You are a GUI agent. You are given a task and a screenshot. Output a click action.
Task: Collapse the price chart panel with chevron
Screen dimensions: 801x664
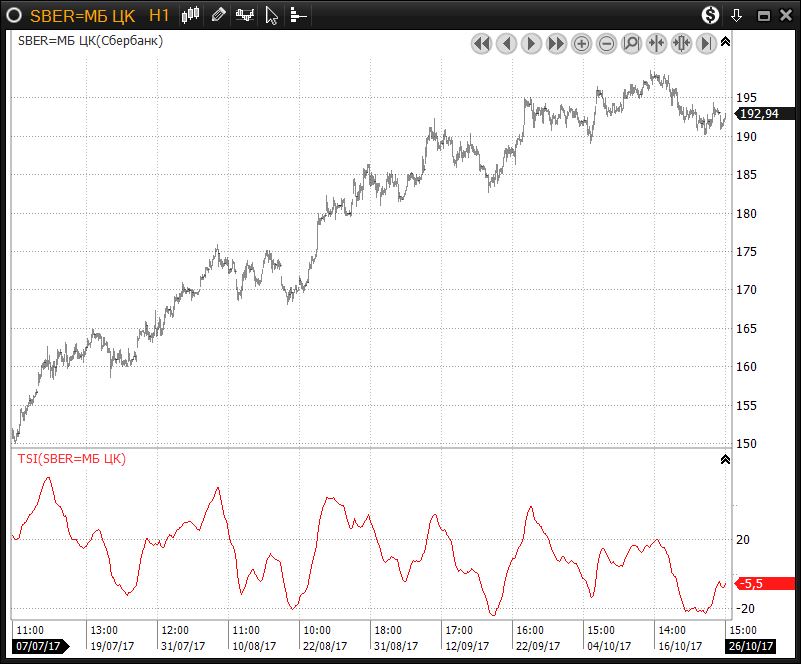[x=725, y=42]
